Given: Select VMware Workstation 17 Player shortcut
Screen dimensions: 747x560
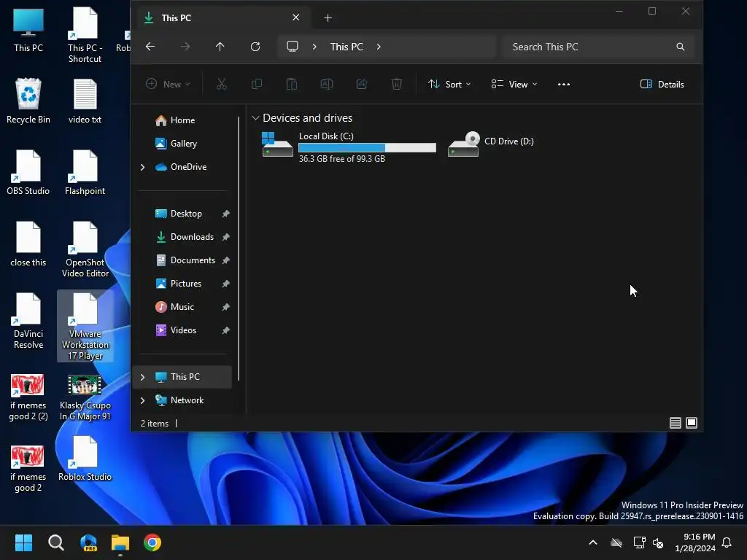Looking at the screenshot, I should pyautogui.click(x=85, y=326).
